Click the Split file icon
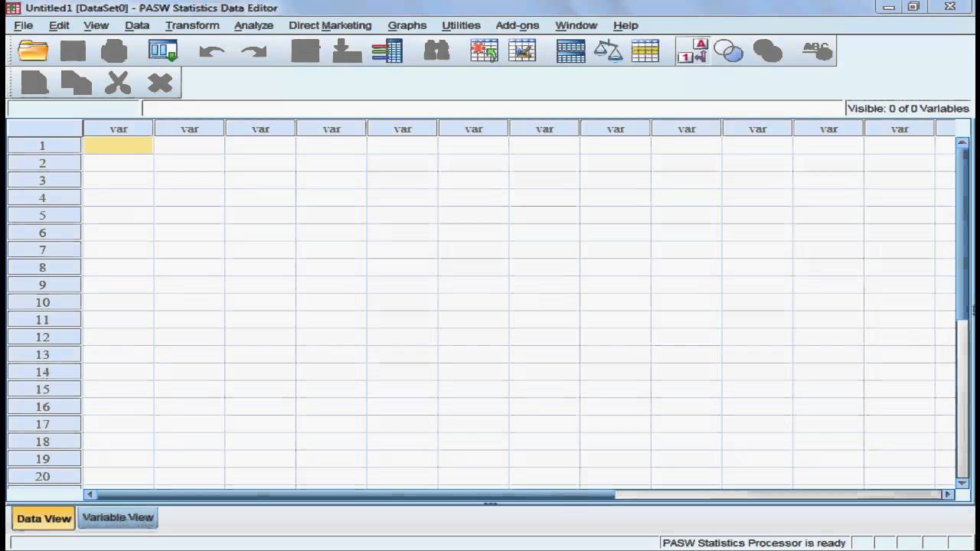980x551 pixels. click(x=571, y=51)
